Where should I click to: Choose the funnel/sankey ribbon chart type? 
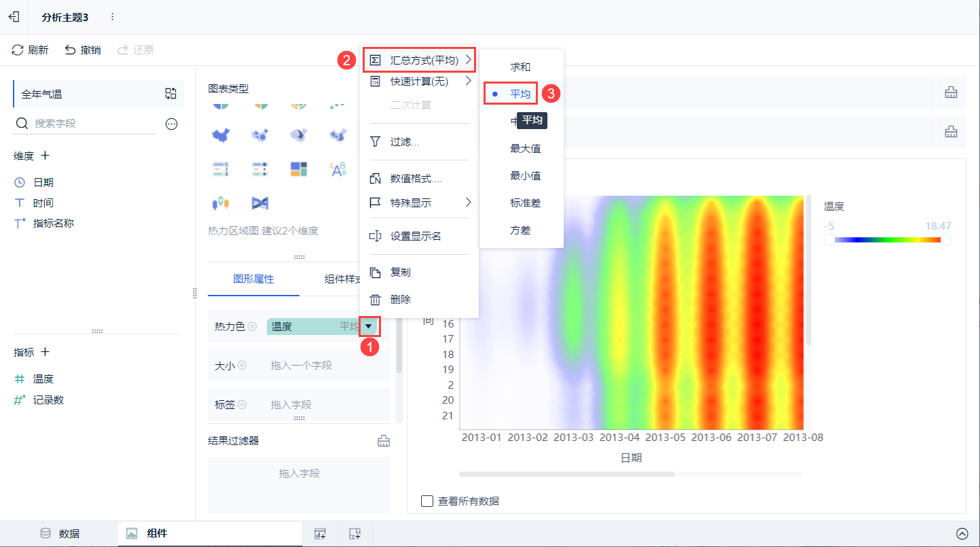click(x=259, y=202)
